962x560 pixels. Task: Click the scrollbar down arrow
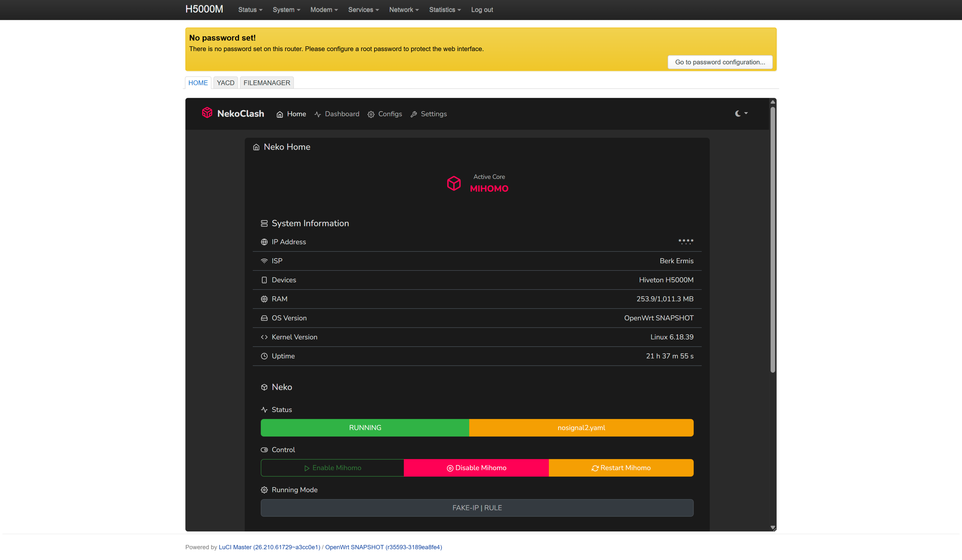(x=773, y=528)
